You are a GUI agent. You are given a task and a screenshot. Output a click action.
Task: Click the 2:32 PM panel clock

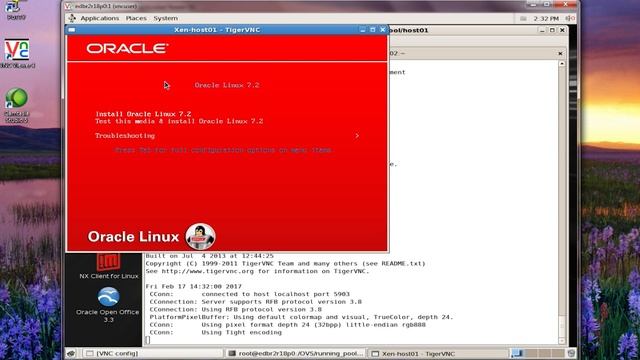coord(546,18)
